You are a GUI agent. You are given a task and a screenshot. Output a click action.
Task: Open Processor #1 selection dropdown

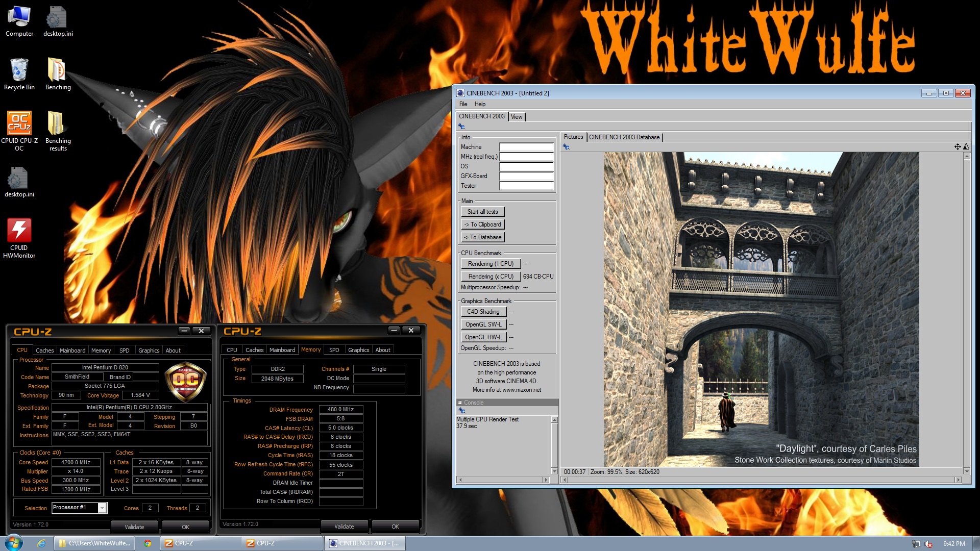102,508
